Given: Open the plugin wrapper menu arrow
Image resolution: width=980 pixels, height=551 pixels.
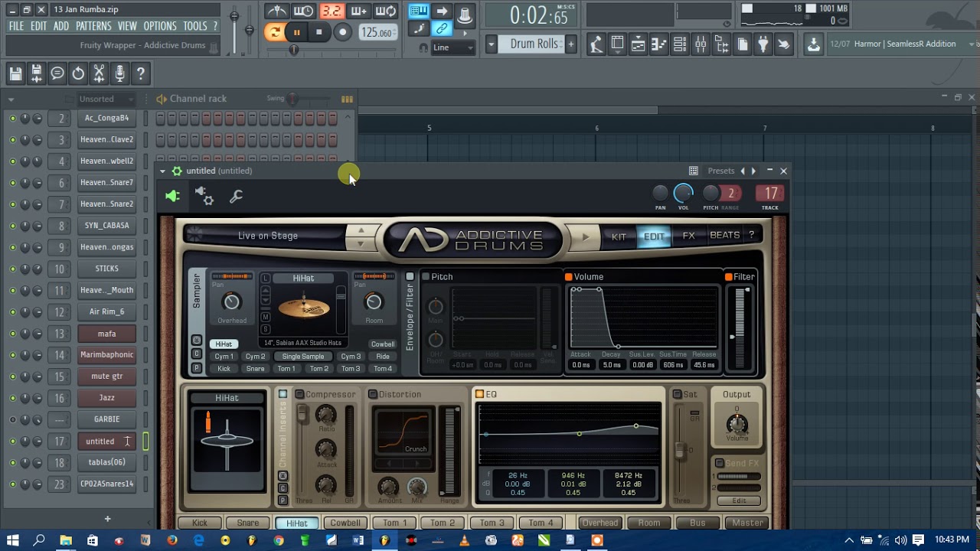Looking at the screenshot, I should pyautogui.click(x=162, y=171).
